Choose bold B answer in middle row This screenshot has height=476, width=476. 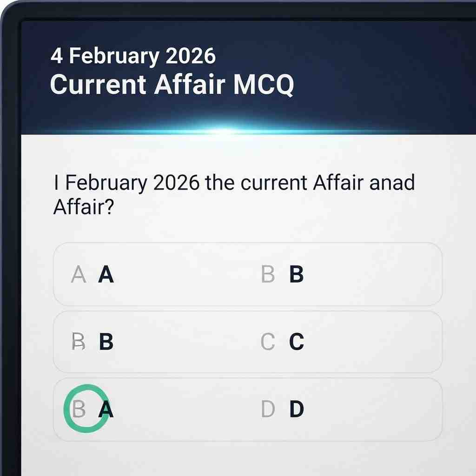pos(106,343)
